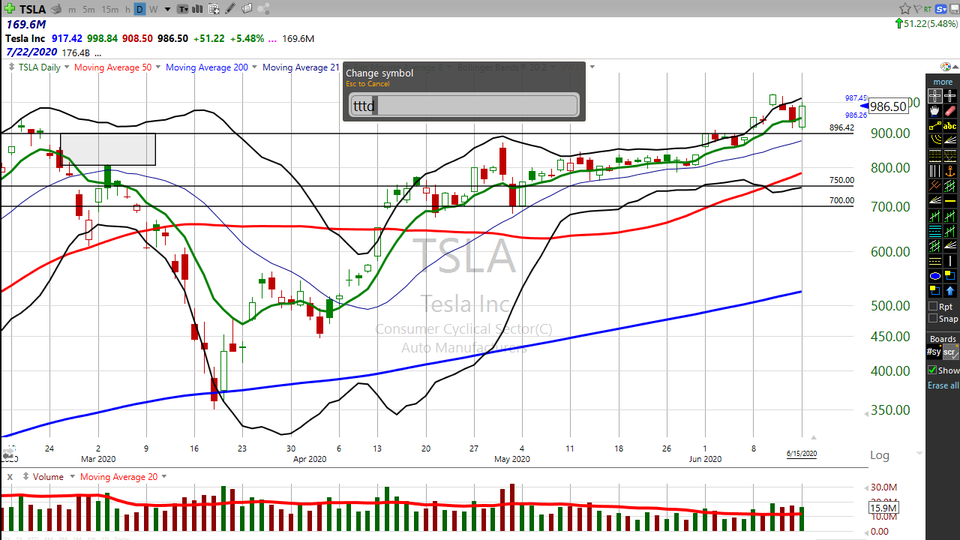Click the more button above drawing tools
Viewport: 960px width, 540px height.
click(x=942, y=81)
